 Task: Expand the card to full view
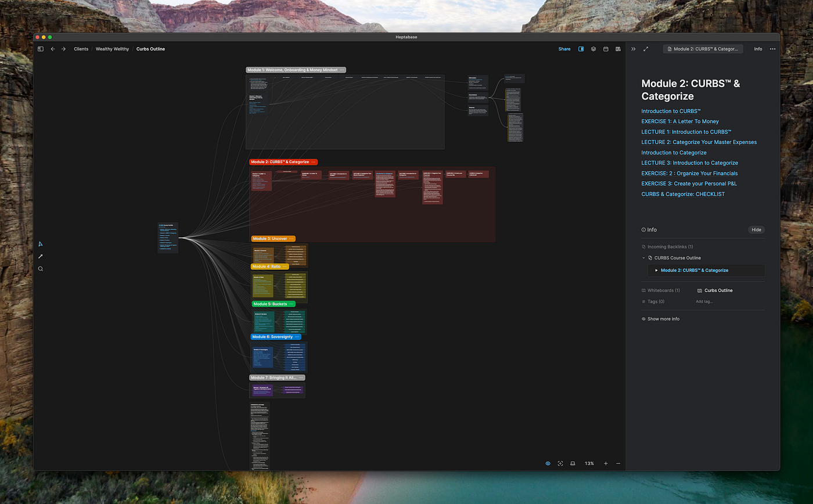(x=646, y=49)
